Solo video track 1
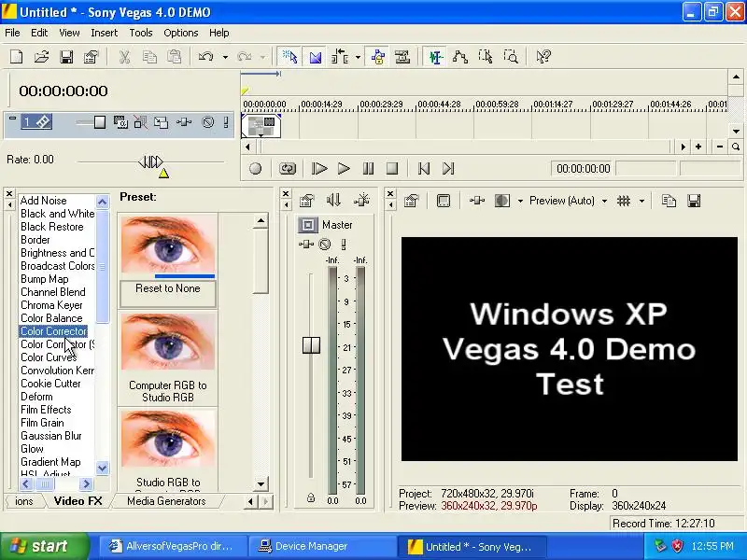The image size is (747, 560). pyautogui.click(x=226, y=122)
